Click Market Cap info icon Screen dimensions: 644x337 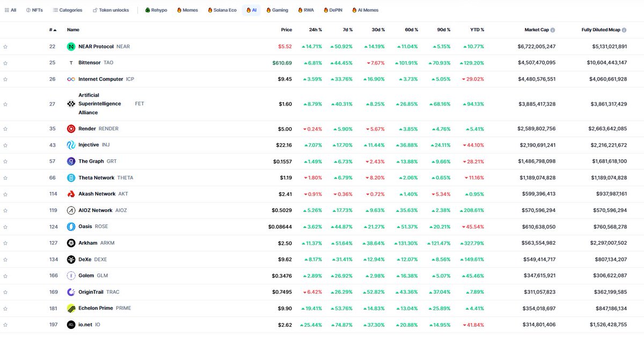553,30
